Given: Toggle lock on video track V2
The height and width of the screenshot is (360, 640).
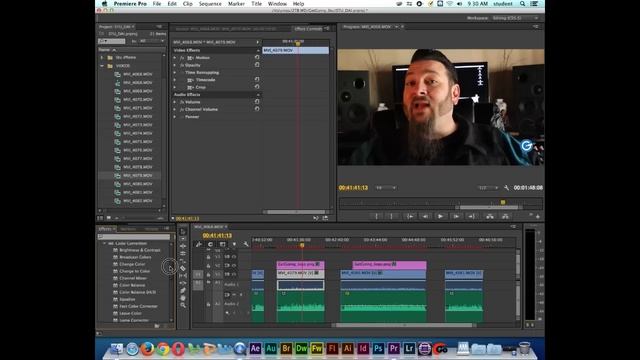Looking at the screenshot, I should pyautogui.click(x=209, y=266).
